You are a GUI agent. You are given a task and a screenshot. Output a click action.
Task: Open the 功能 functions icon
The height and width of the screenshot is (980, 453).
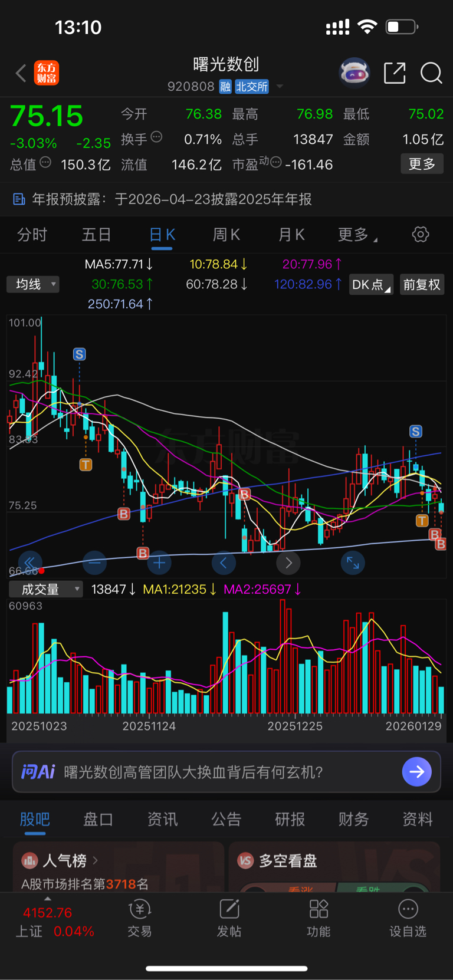[319, 909]
